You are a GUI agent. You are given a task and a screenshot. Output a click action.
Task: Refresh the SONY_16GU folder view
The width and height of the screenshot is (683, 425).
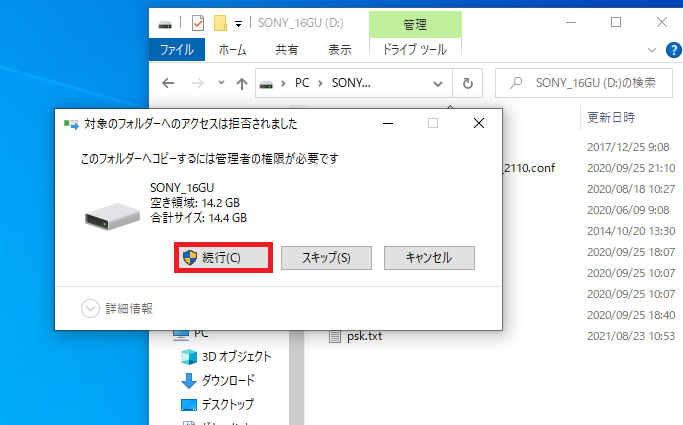467,83
